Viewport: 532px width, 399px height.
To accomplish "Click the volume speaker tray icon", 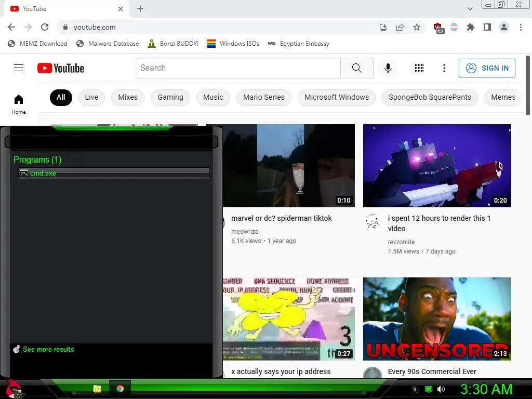I will (x=441, y=389).
